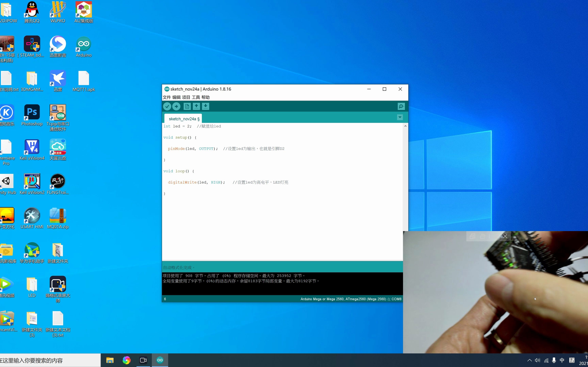Select the sketch_nov24a tab

pos(184,119)
